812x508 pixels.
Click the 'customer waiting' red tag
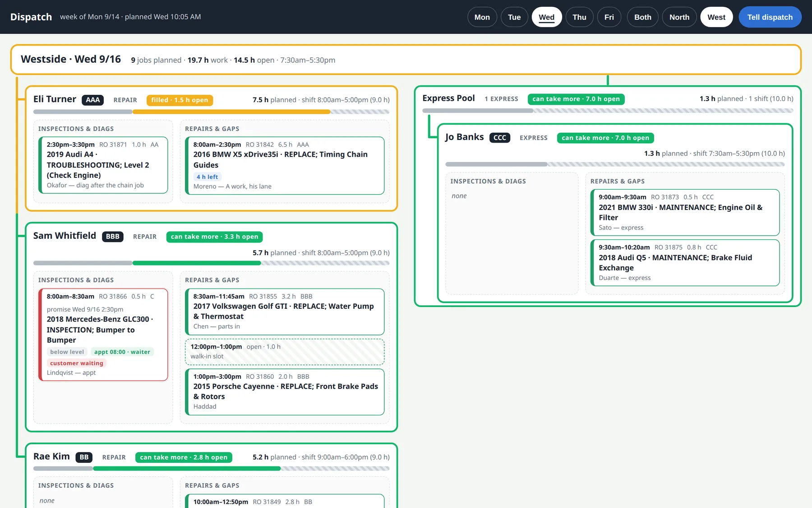pos(76,363)
